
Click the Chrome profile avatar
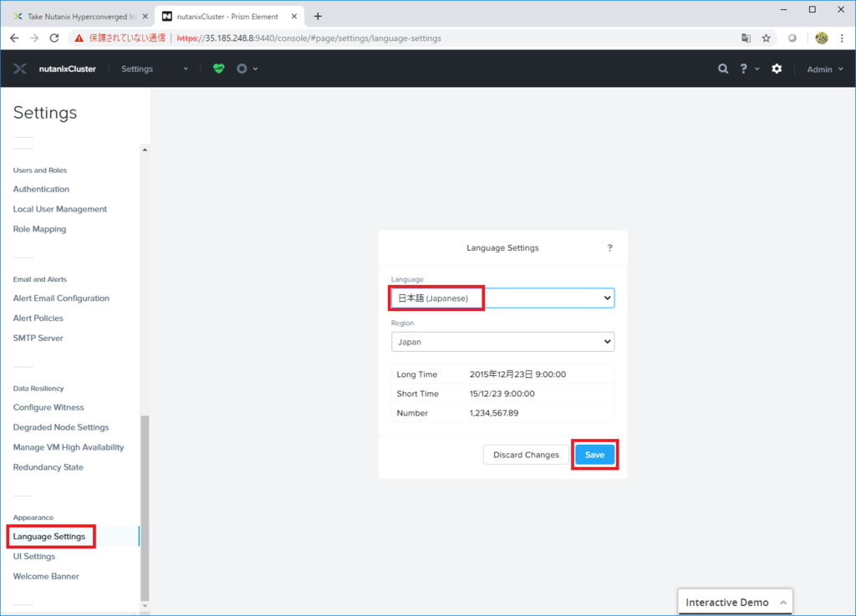pos(821,38)
